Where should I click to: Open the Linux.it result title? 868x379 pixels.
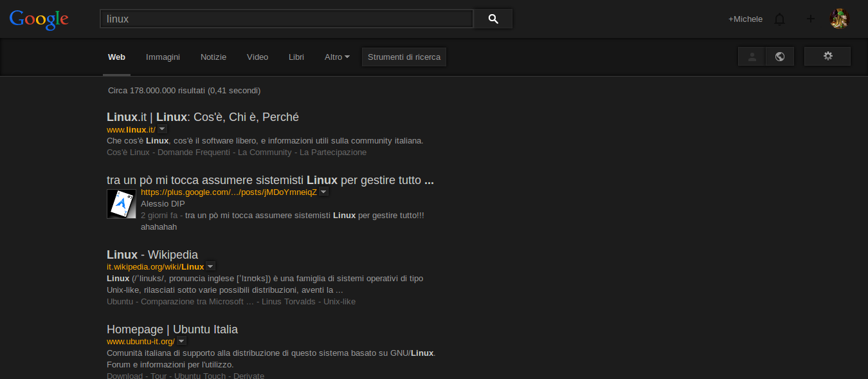tap(203, 117)
